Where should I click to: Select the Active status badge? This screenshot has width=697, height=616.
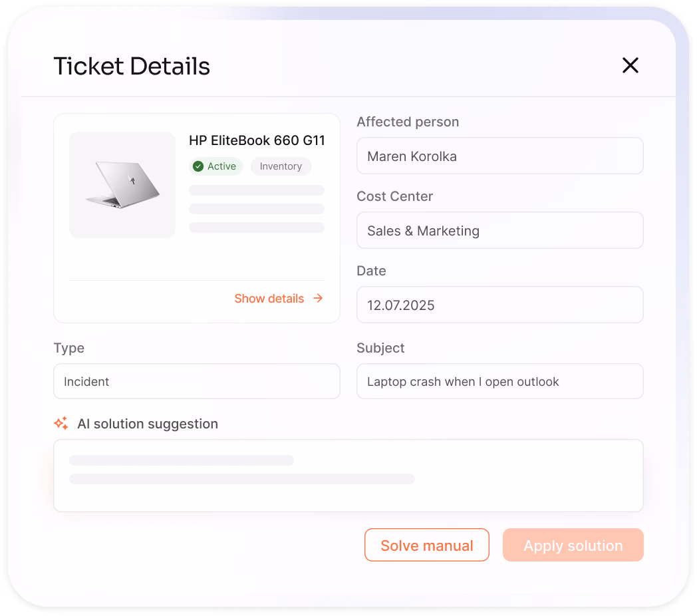(x=215, y=166)
